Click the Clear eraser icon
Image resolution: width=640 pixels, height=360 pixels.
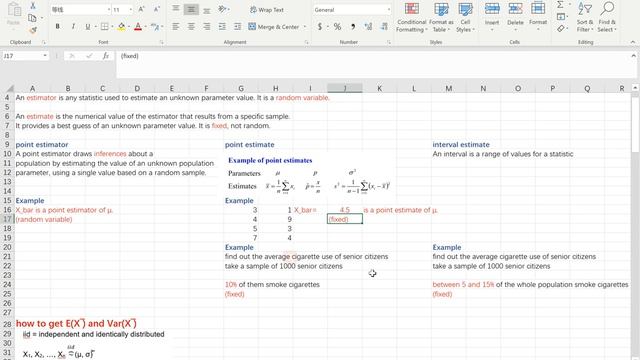click(x=561, y=29)
